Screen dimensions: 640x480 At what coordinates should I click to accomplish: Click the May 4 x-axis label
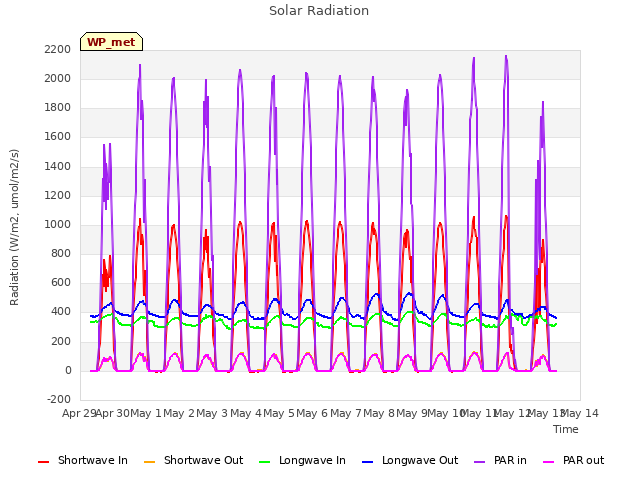246,413
